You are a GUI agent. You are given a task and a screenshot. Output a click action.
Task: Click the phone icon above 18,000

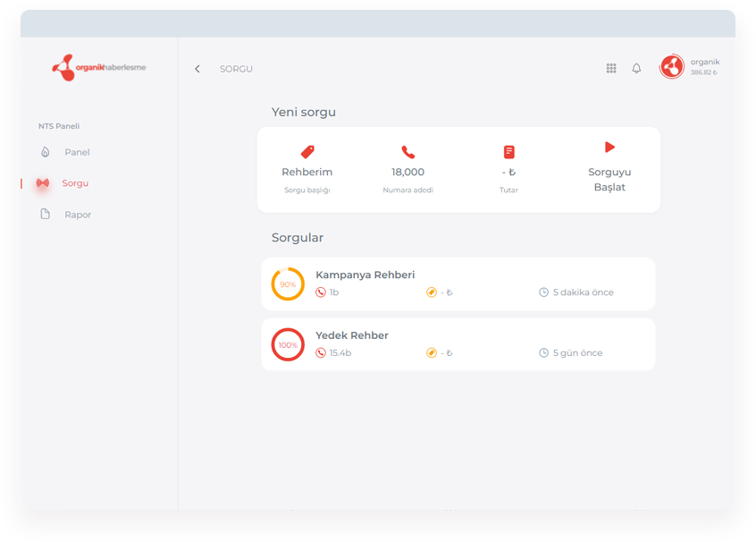point(408,152)
